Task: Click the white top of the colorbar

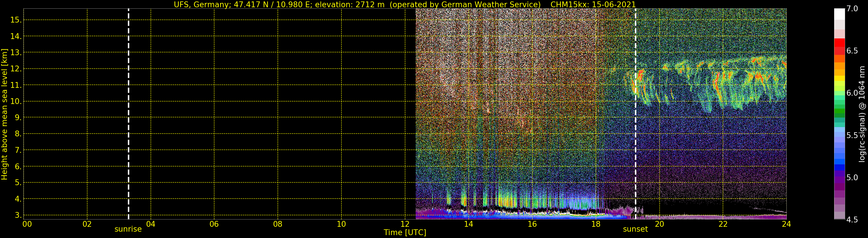Action: 839,14
